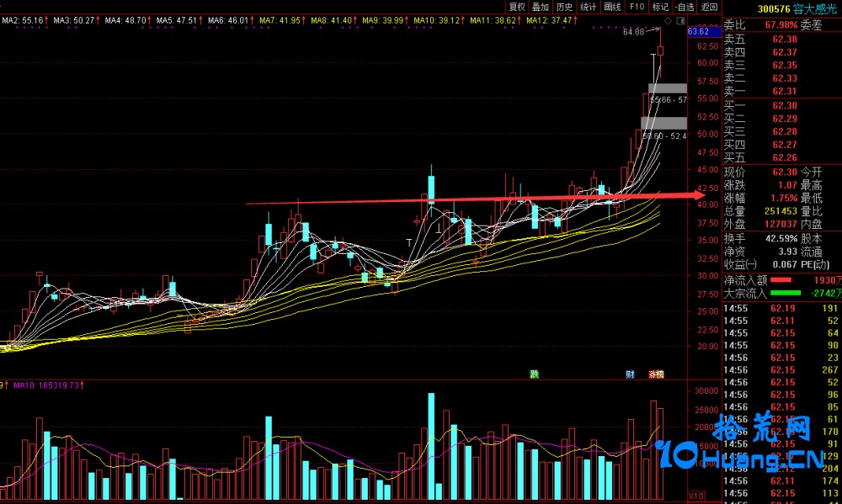The width and height of the screenshot is (842, 504).
Task: Click 卖五 price 62.38
Action: 785,40
